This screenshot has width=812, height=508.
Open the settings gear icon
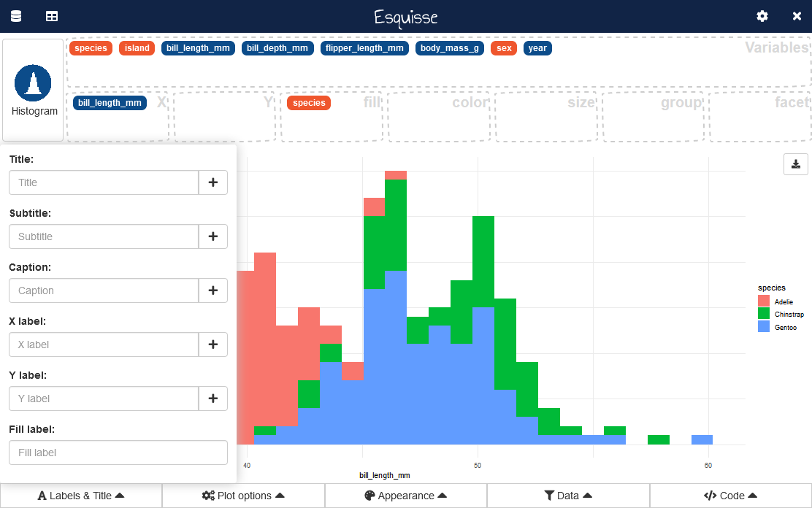[762, 16]
